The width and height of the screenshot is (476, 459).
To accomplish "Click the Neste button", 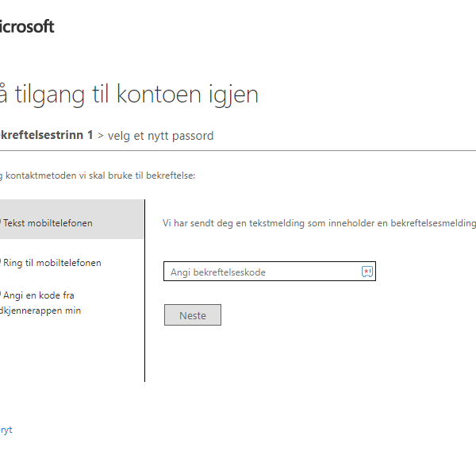I will point(193,315).
